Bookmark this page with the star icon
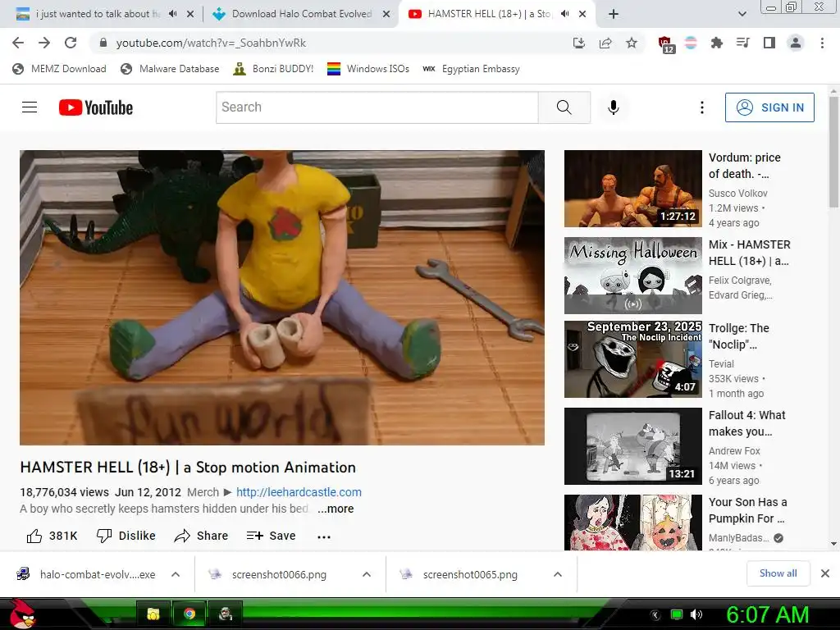The height and width of the screenshot is (630, 840). [632, 43]
